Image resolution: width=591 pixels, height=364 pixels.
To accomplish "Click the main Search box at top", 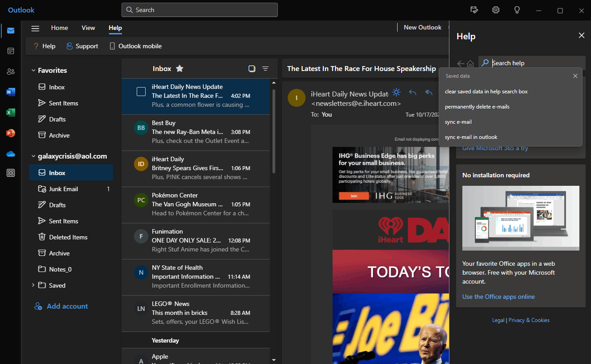I will pyautogui.click(x=200, y=10).
